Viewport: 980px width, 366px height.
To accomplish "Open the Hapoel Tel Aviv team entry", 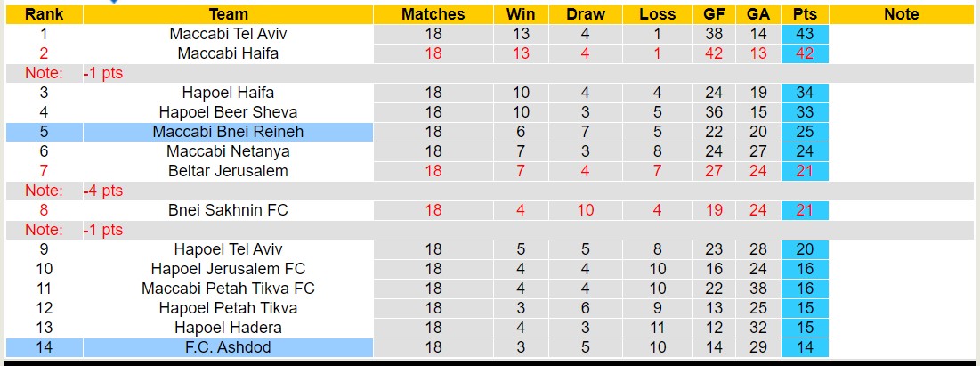I will [x=228, y=249].
